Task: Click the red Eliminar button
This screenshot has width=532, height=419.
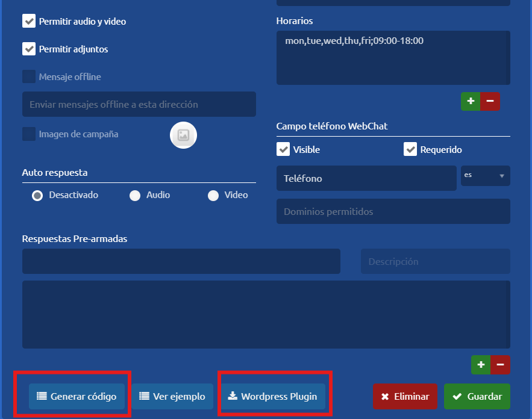Action: tap(405, 396)
